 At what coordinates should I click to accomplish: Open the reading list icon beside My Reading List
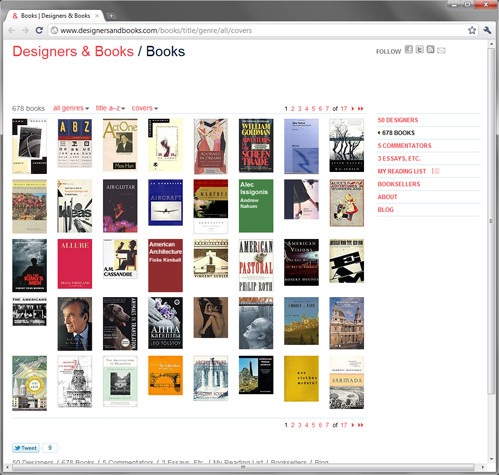click(x=436, y=171)
